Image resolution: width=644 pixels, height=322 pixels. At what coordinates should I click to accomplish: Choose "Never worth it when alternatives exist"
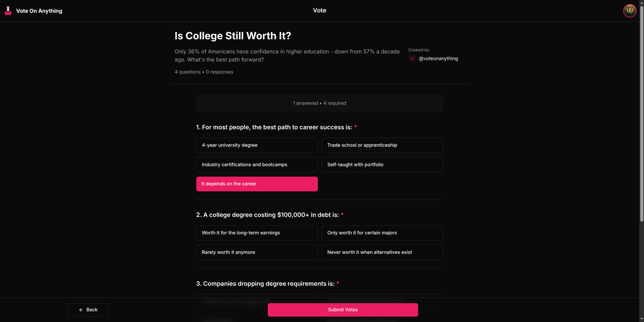pyautogui.click(x=382, y=252)
